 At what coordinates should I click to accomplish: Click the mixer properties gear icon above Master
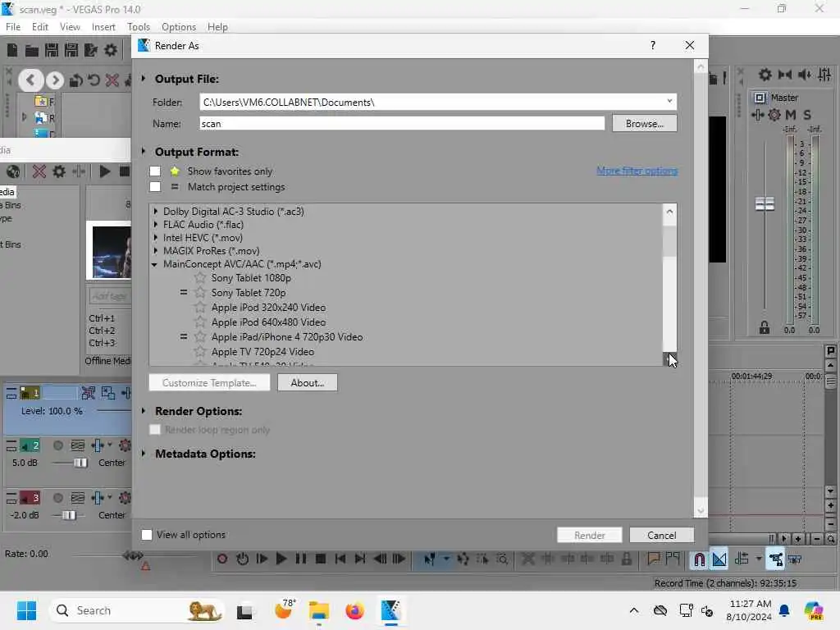click(x=765, y=75)
